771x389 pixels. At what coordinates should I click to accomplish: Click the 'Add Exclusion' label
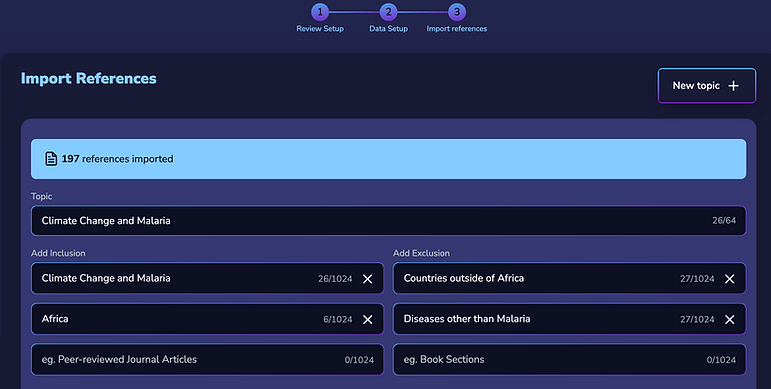(x=421, y=253)
